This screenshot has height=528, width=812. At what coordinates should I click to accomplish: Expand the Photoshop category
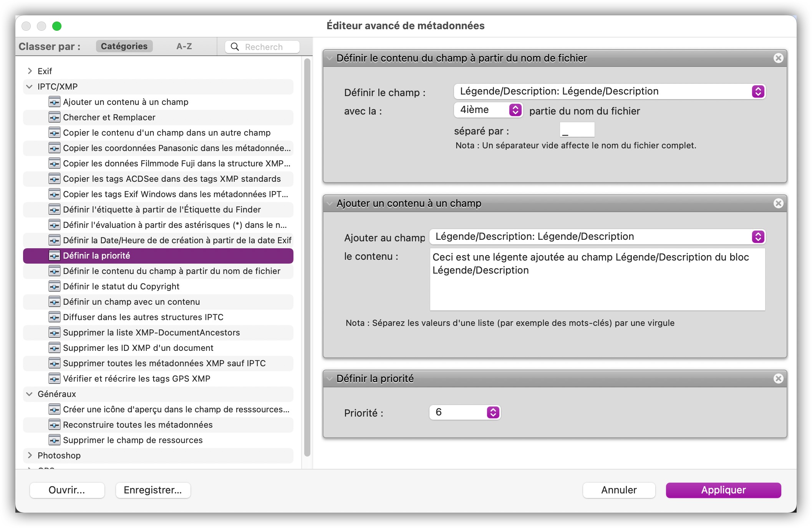point(30,455)
